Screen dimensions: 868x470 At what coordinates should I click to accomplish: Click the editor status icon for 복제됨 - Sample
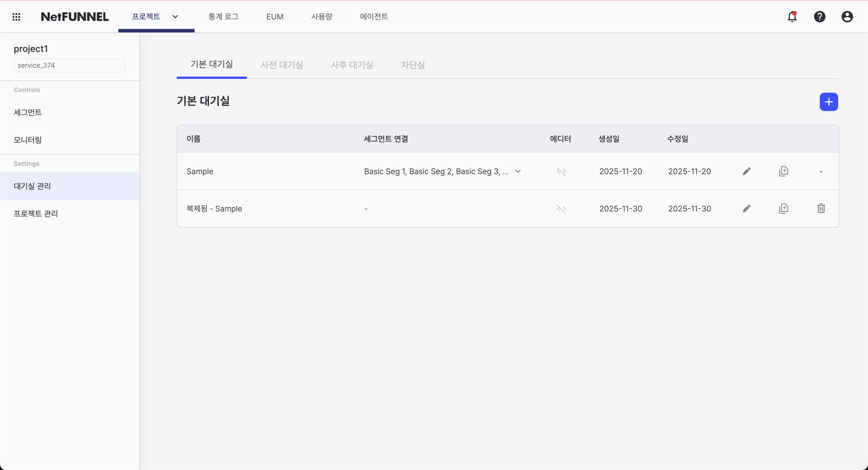pyautogui.click(x=561, y=208)
